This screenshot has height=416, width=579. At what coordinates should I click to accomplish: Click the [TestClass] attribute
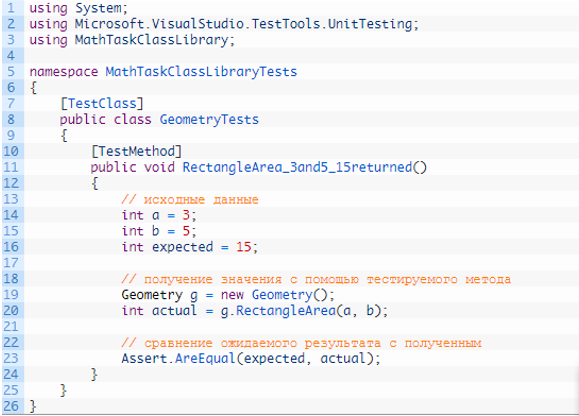(102, 103)
